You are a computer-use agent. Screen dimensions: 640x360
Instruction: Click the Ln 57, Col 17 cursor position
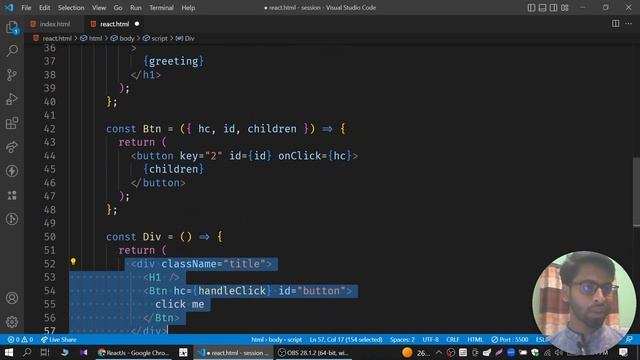pyautogui.click(x=346, y=340)
